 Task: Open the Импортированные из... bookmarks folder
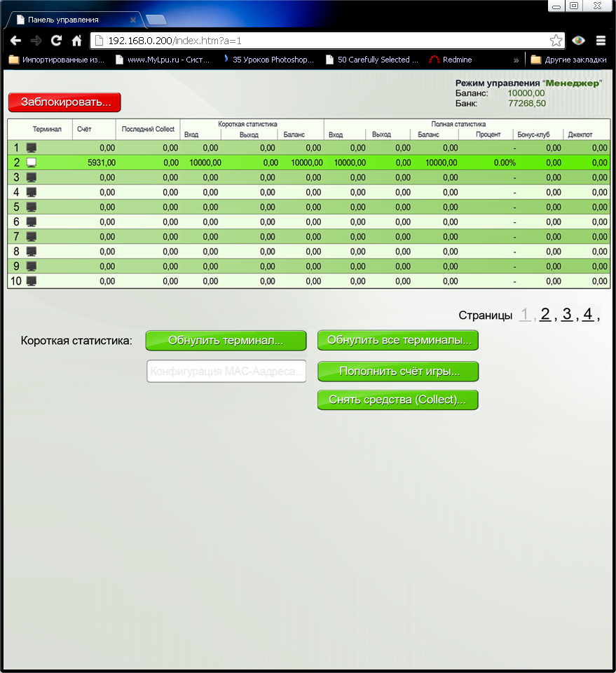[57, 60]
